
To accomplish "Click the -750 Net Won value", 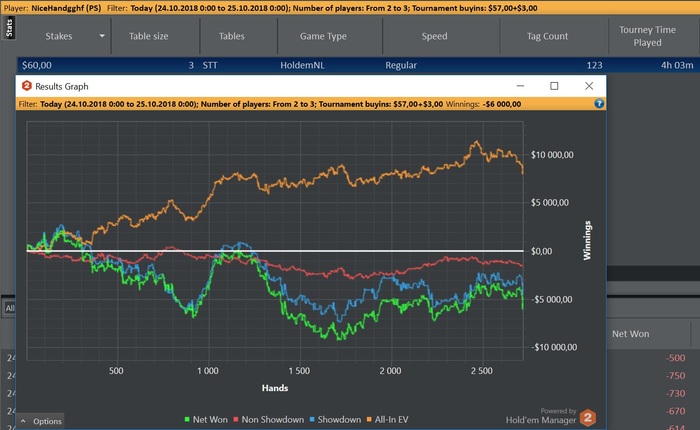I will point(675,376).
